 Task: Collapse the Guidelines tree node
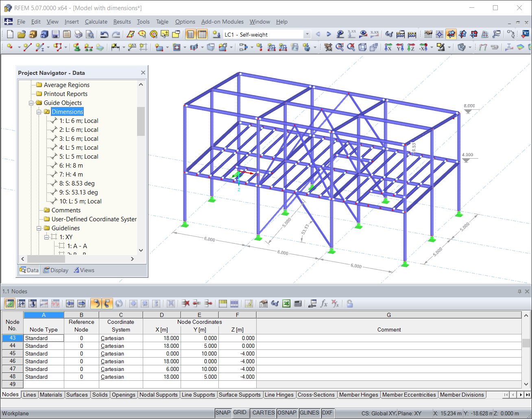click(x=39, y=228)
